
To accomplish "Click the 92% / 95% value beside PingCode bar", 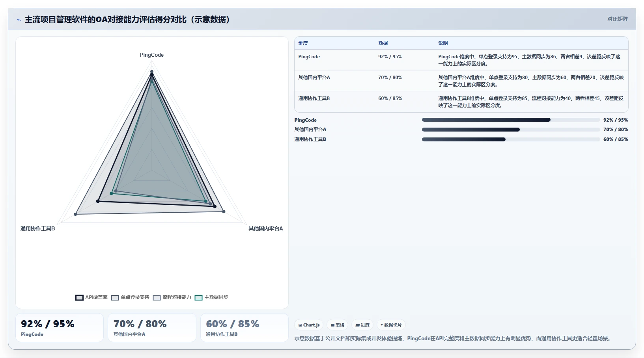I will (x=616, y=120).
